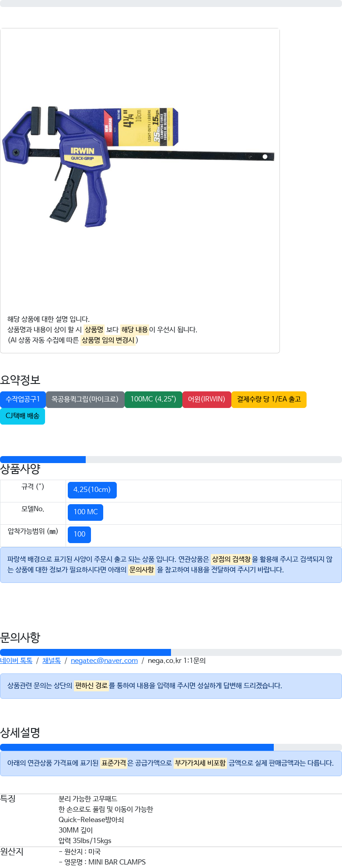This screenshot has width=342, height=868.
Task: Select the 수작업공구1 category badge
Action: pos(23,399)
